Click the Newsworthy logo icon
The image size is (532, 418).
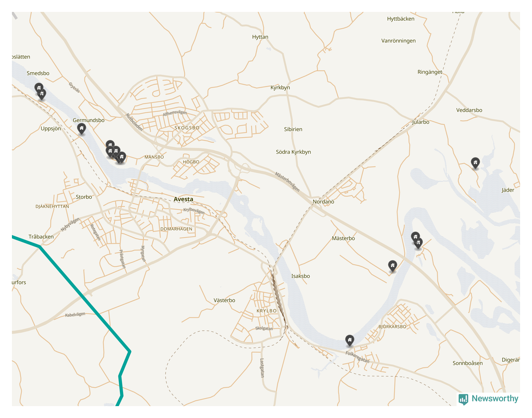(x=463, y=399)
